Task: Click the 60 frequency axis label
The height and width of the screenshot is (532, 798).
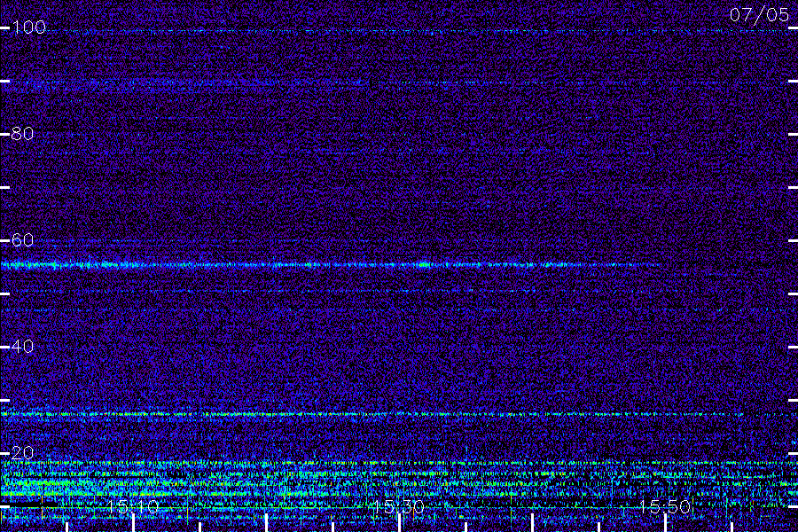Action: (x=22, y=239)
